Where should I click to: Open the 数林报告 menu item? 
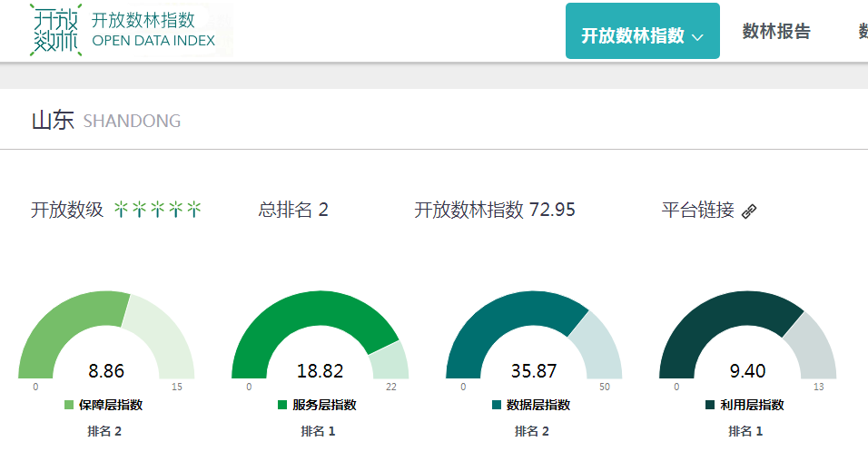pos(776,32)
